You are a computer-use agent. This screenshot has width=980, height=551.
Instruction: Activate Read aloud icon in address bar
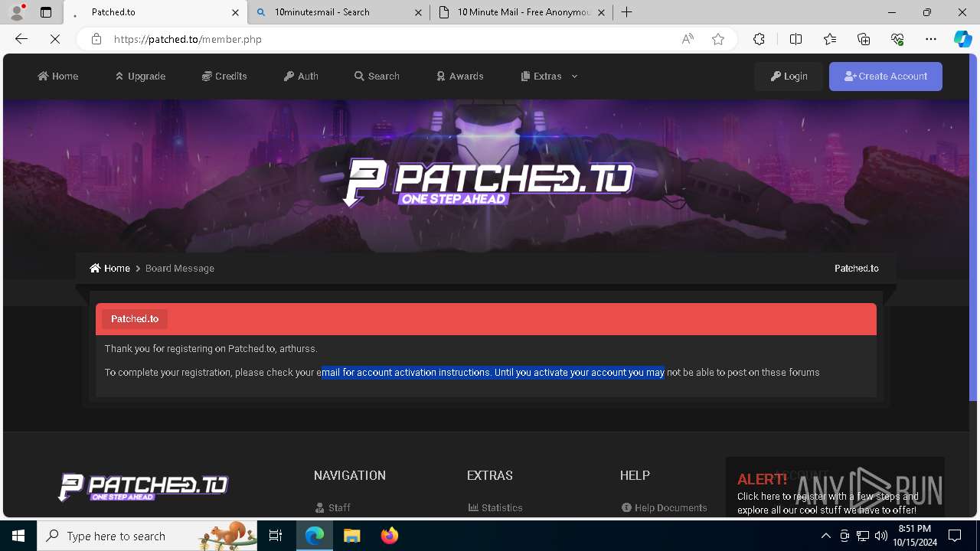688,39
